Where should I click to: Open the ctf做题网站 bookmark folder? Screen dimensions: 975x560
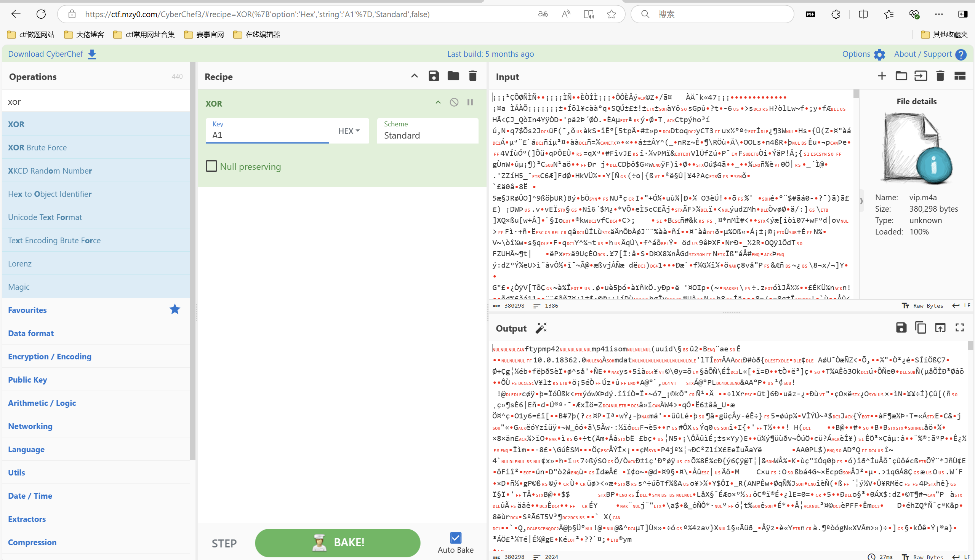(31, 35)
